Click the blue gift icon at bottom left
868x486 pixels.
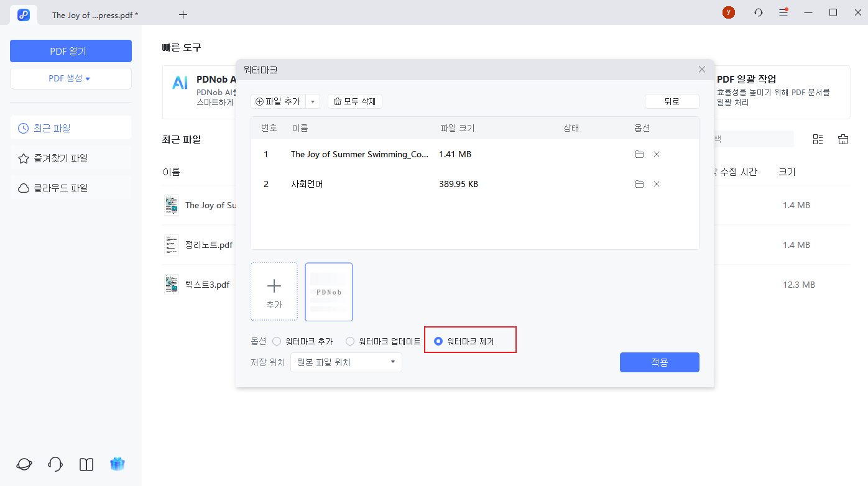tap(117, 464)
